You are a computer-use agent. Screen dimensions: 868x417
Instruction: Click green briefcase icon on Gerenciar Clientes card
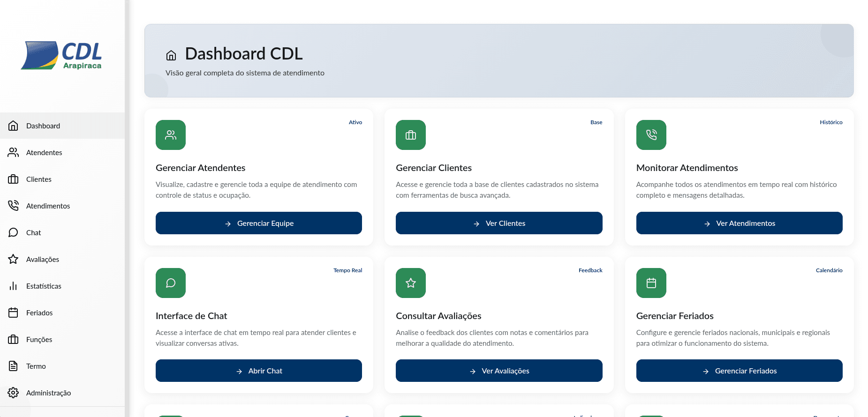tap(411, 135)
